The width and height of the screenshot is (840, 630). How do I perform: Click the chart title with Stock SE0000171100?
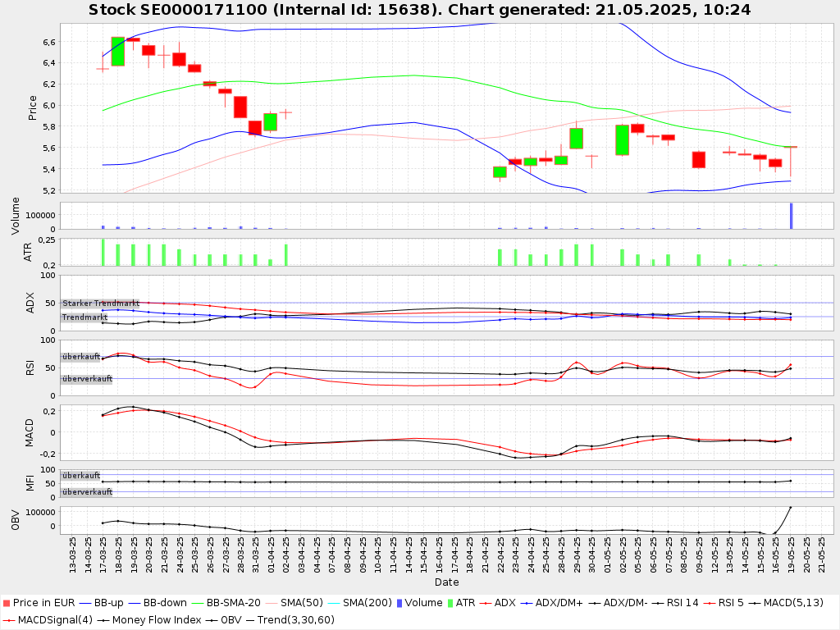419,10
